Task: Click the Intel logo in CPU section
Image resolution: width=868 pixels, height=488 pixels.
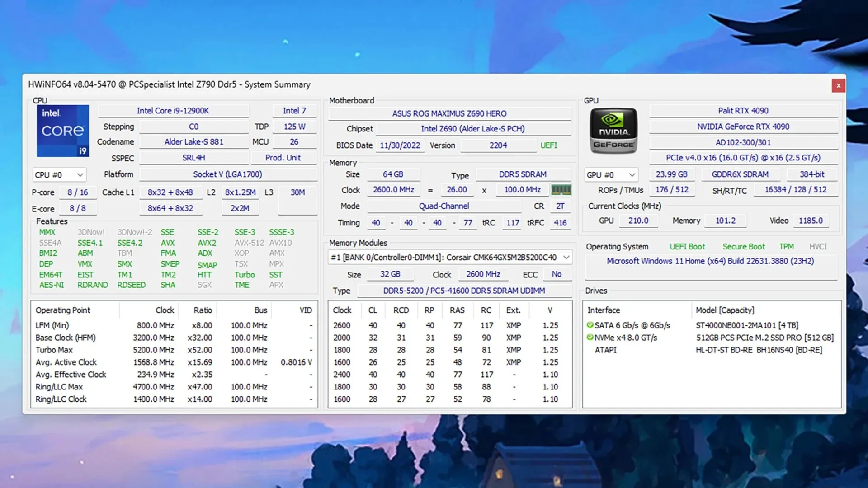Action: coord(61,131)
